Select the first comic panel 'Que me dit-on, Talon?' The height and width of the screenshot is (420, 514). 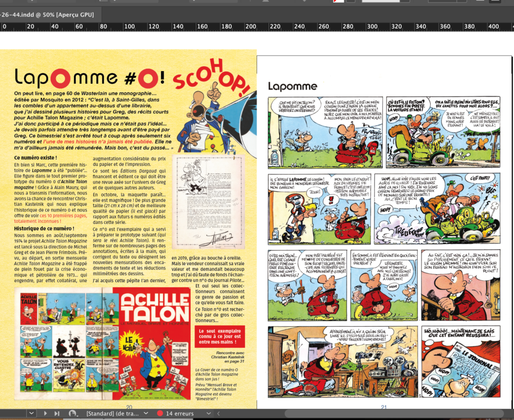tap(325, 132)
